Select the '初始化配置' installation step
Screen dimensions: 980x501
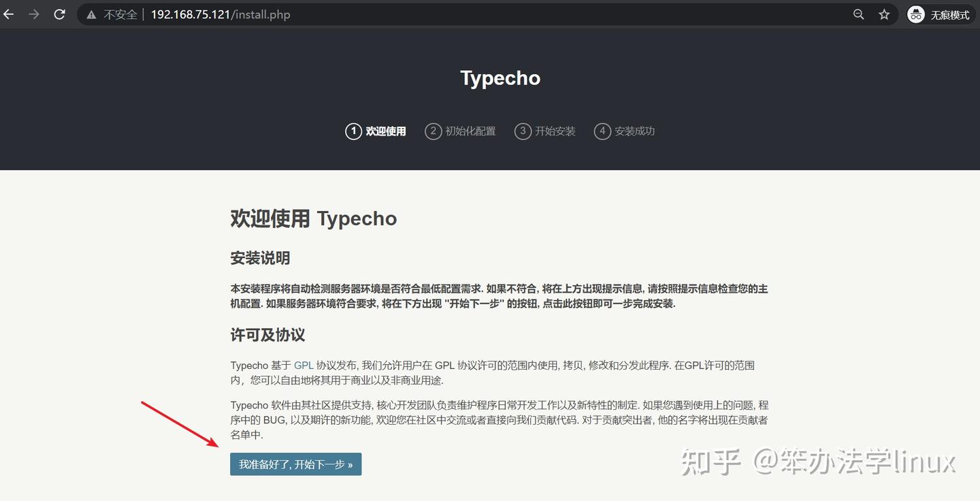(472, 131)
